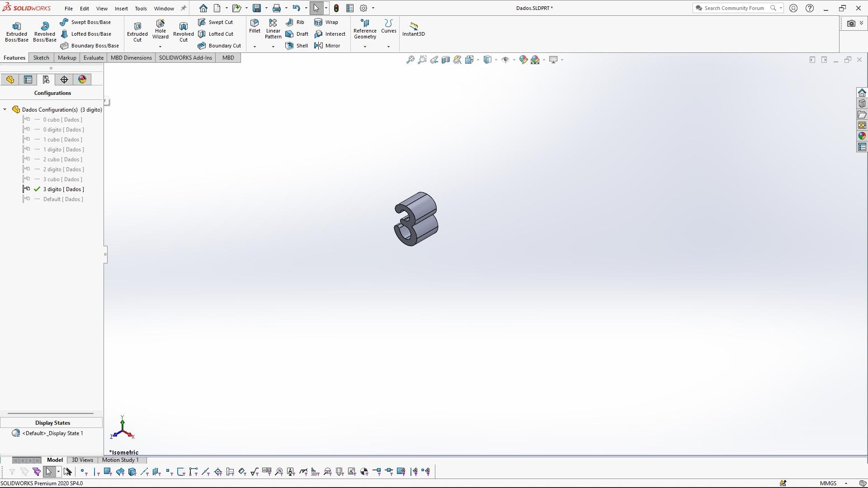Select the Mirror feature
The width and height of the screenshot is (868, 488).
[x=327, y=46]
